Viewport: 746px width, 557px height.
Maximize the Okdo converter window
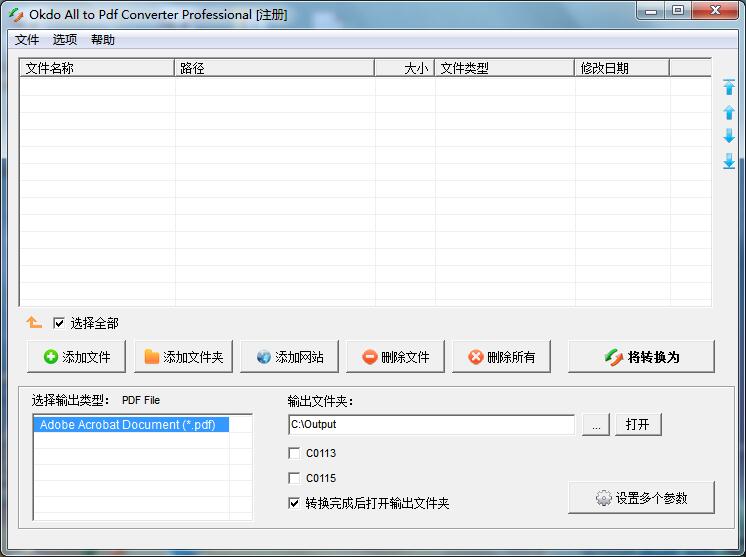677,10
